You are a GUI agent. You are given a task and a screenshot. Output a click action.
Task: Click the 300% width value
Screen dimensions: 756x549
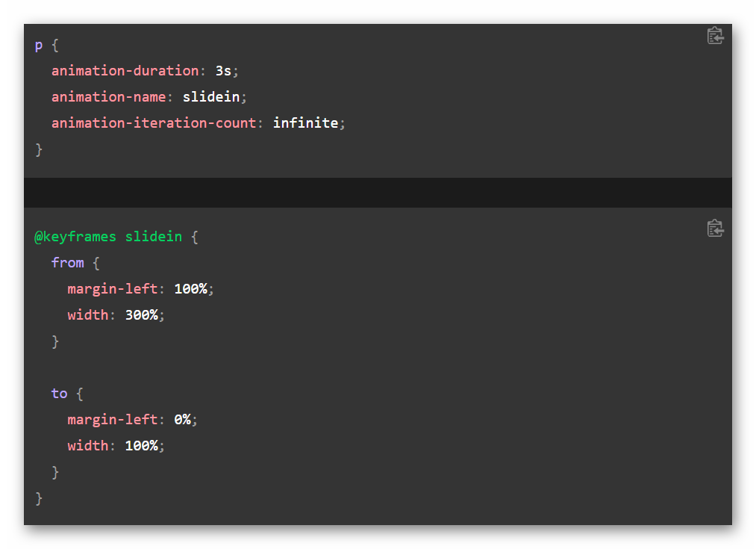(141, 315)
